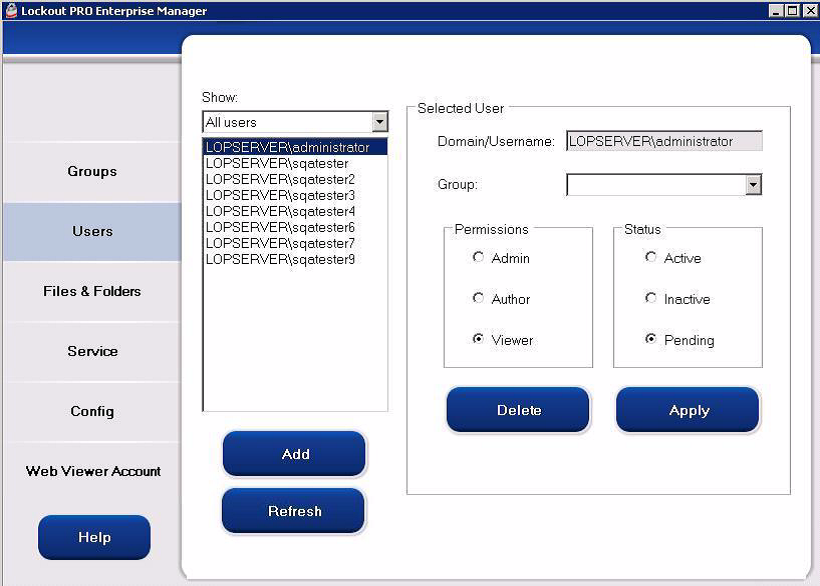The height and width of the screenshot is (586, 820).
Task: Open the Config section
Action: [91, 411]
